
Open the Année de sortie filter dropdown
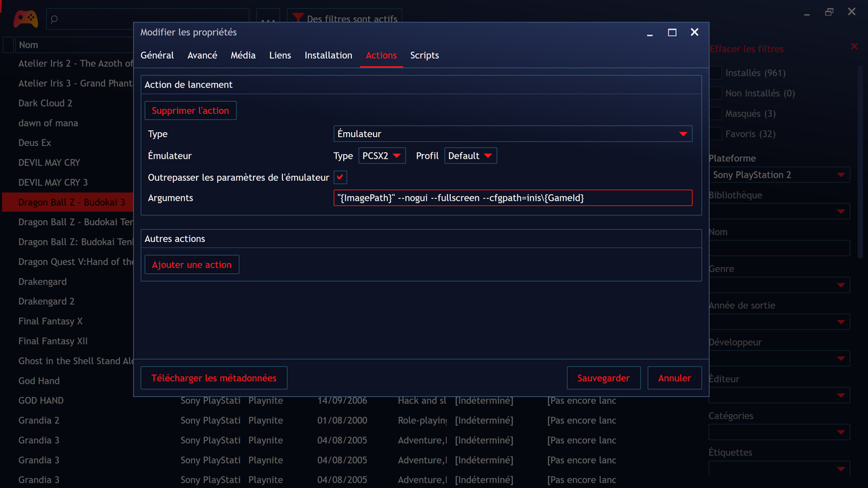click(779, 322)
